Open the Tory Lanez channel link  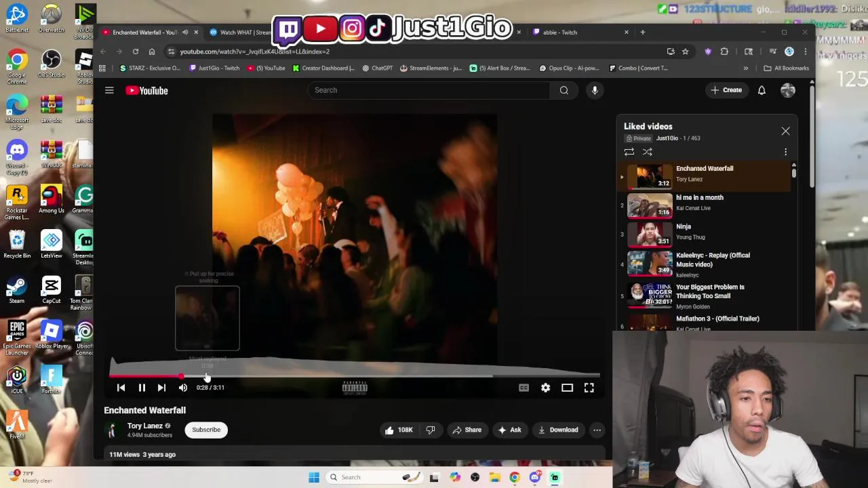[144, 426]
